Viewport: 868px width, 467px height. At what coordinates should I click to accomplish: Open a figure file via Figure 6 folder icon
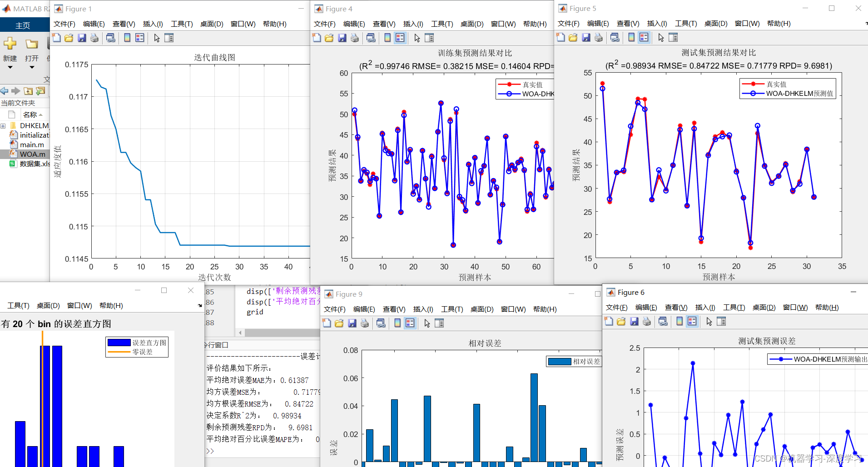622,322
